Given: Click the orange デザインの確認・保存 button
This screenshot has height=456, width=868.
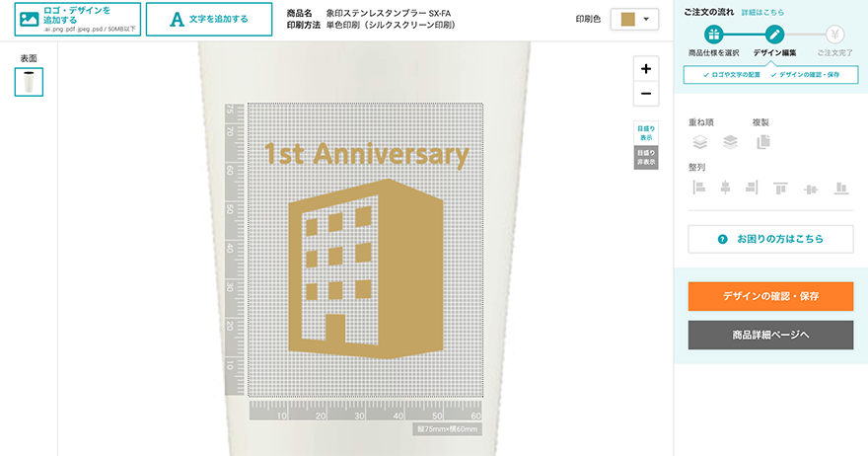Looking at the screenshot, I should pyautogui.click(x=770, y=296).
